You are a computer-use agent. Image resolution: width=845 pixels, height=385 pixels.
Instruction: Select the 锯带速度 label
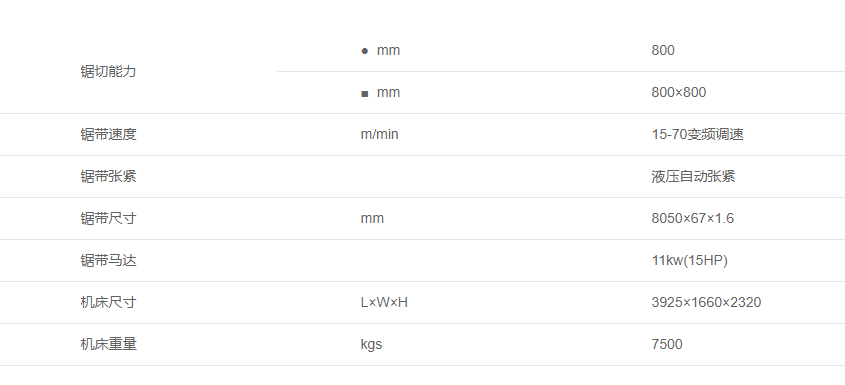pos(108,134)
